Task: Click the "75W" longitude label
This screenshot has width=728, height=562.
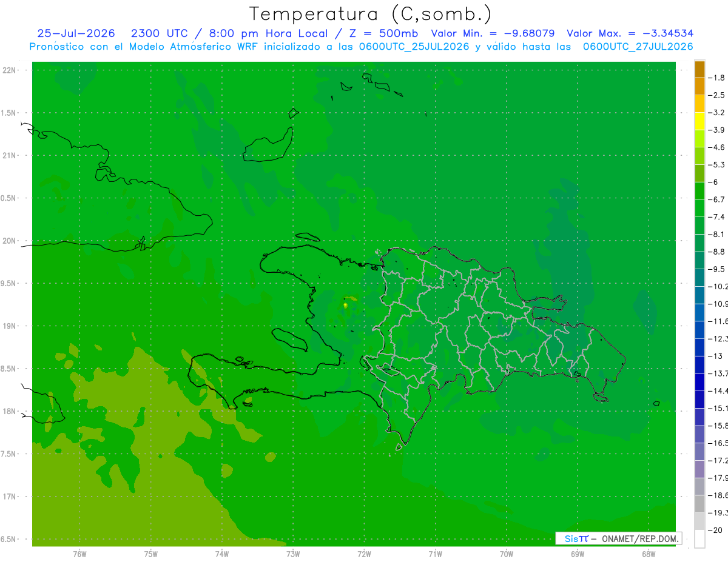Action: point(150,554)
